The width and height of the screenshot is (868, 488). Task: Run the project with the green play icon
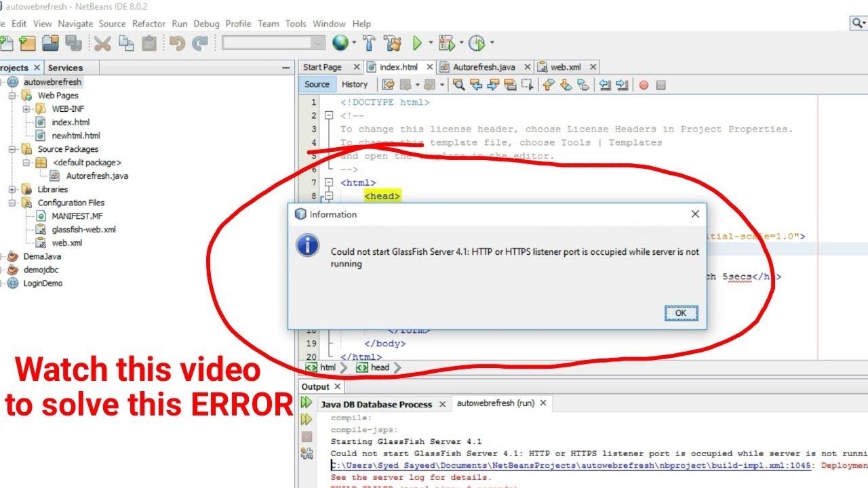[417, 43]
